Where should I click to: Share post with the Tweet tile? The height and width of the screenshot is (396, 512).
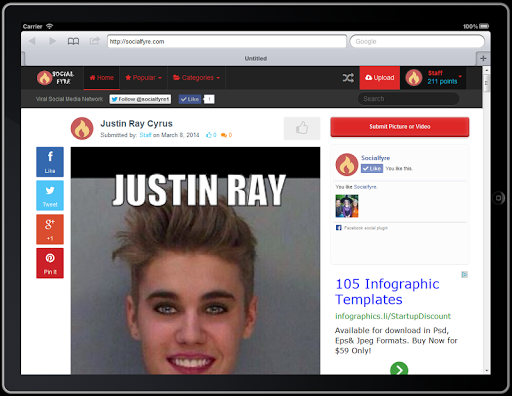tap(50, 195)
